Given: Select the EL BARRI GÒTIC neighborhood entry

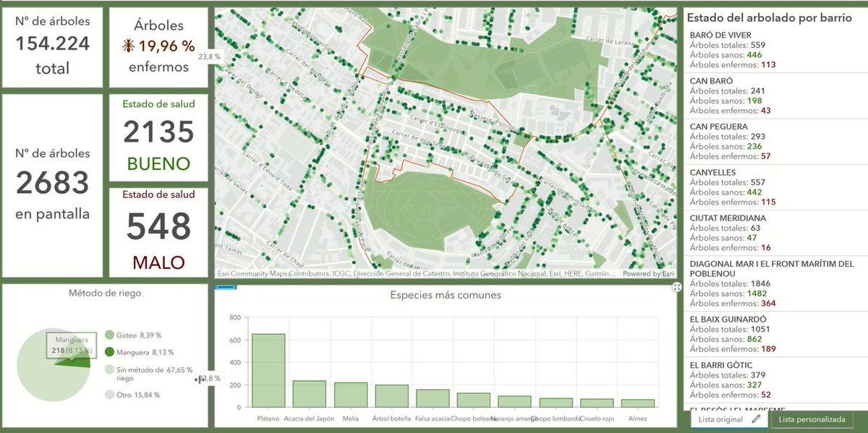Looking at the screenshot, I should (774, 379).
